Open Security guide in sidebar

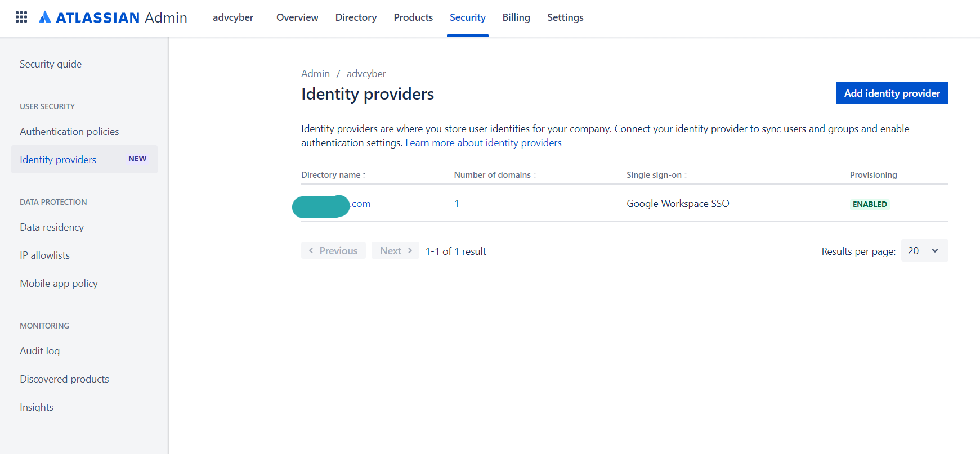tap(51, 64)
